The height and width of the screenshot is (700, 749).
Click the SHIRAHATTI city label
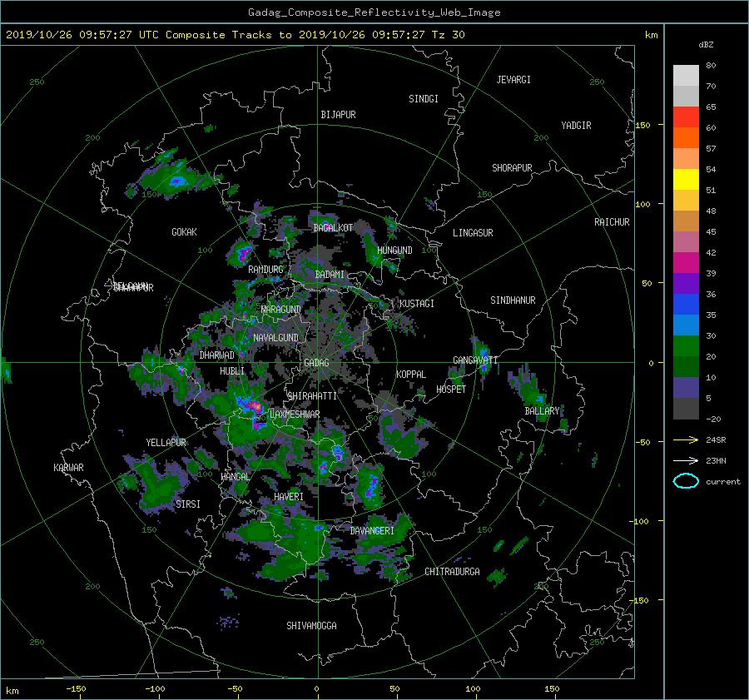point(312,396)
